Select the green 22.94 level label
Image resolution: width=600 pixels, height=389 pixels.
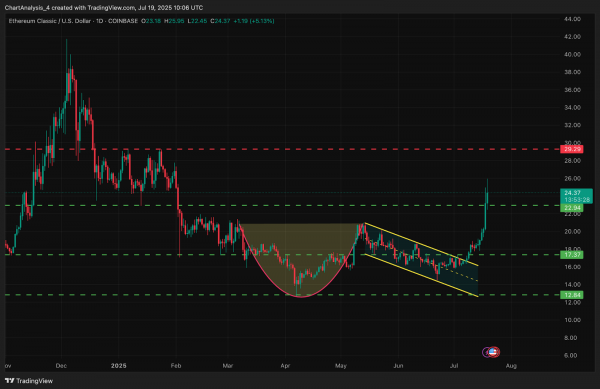click(x=571, y=208)
